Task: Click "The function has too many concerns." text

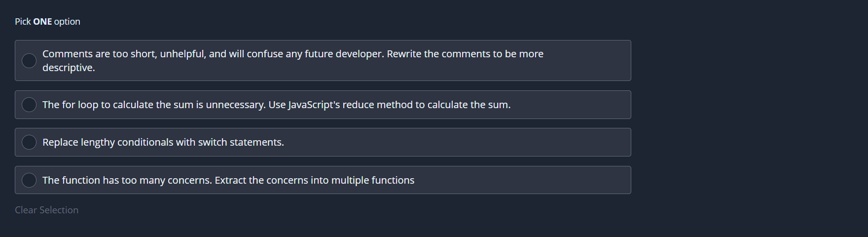Action: pyautogui.click(x=127, y=180)
